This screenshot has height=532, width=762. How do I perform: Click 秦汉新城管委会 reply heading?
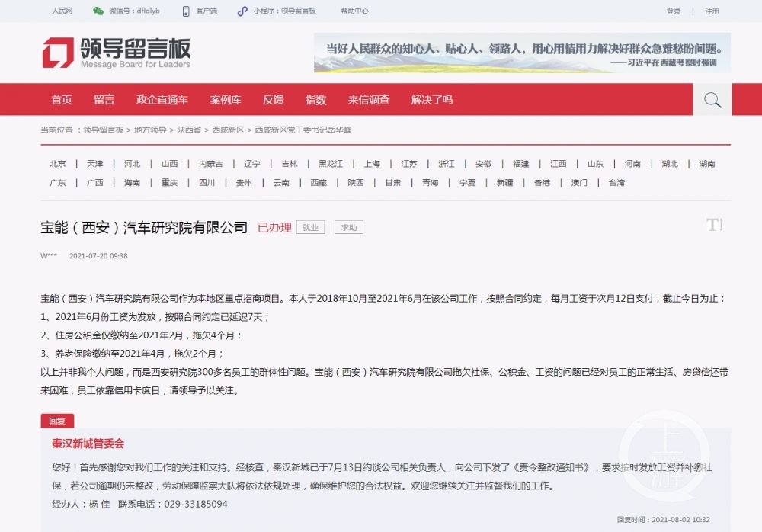[x=88, y=444]
